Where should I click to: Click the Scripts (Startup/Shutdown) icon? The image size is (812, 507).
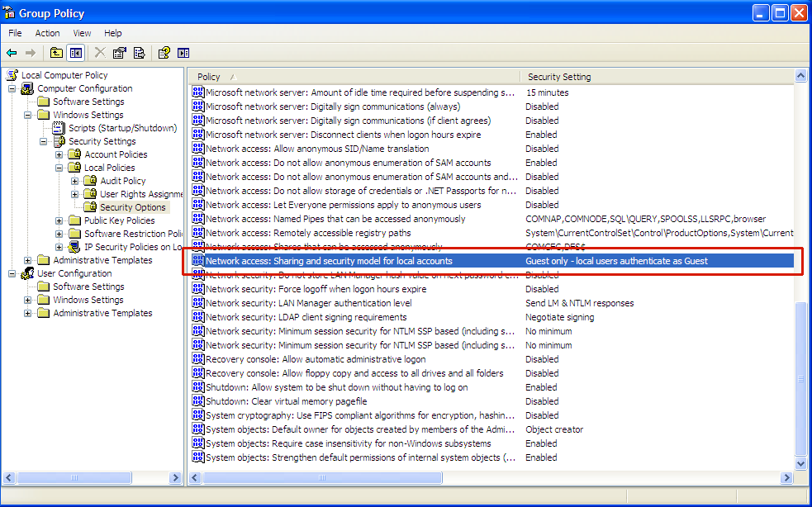click(59, 128)
